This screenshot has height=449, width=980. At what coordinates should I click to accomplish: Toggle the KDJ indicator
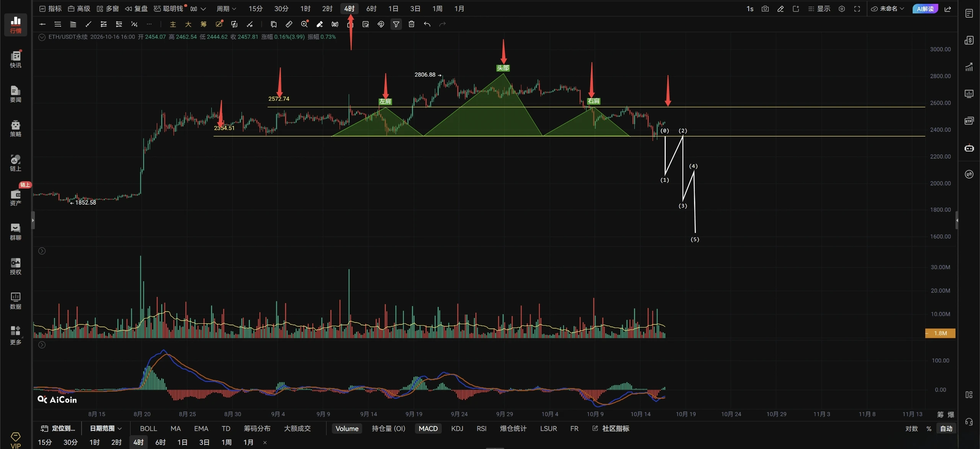point(457,428)
